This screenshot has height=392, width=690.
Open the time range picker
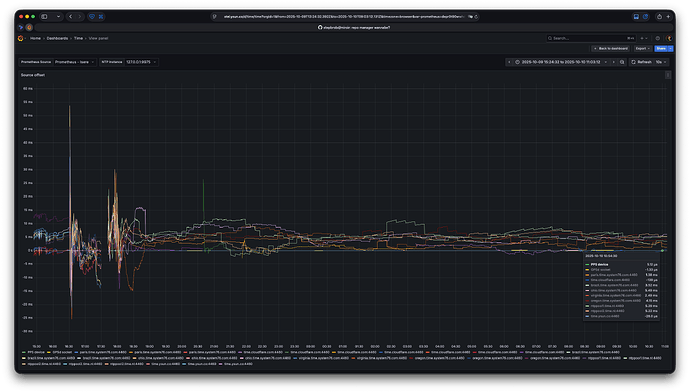click(x=562, y=62)
